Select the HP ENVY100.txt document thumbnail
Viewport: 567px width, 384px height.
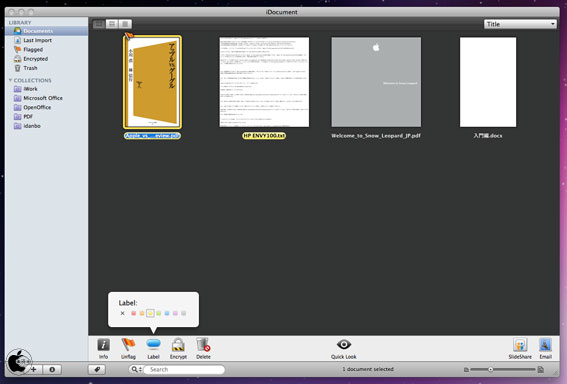pos(264,82)
